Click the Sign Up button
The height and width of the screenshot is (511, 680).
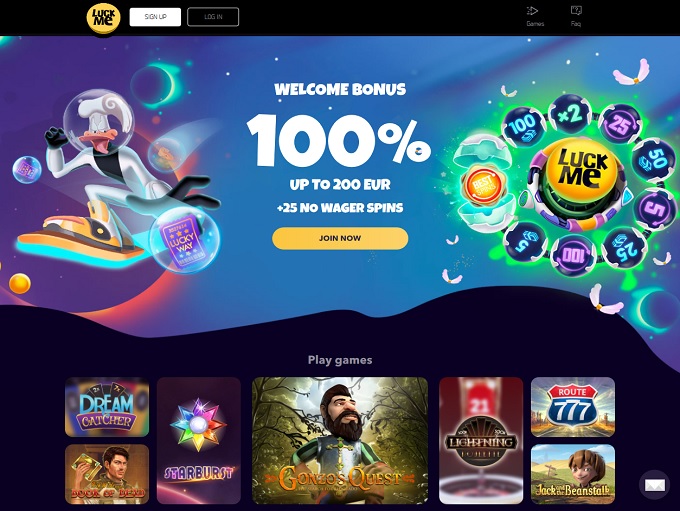point(155,17)
